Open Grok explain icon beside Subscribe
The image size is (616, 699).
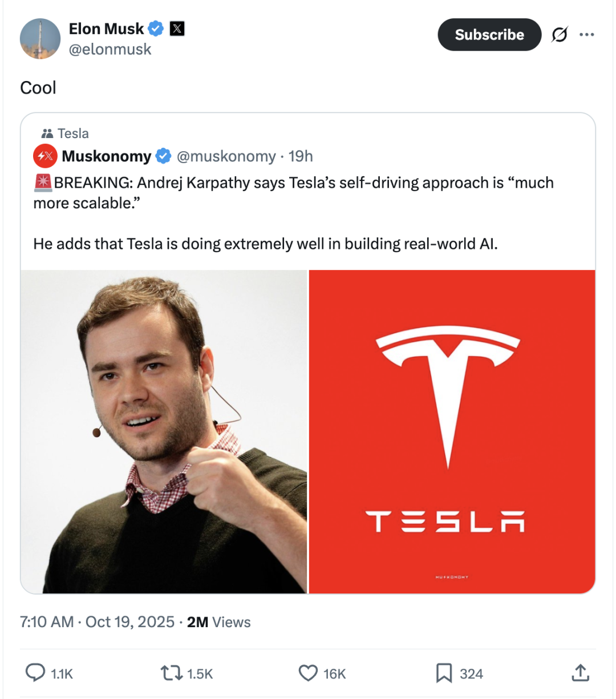pos(560,35)
